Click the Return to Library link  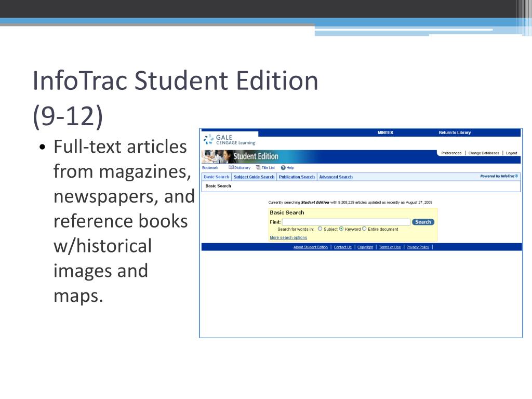(455, 132)
